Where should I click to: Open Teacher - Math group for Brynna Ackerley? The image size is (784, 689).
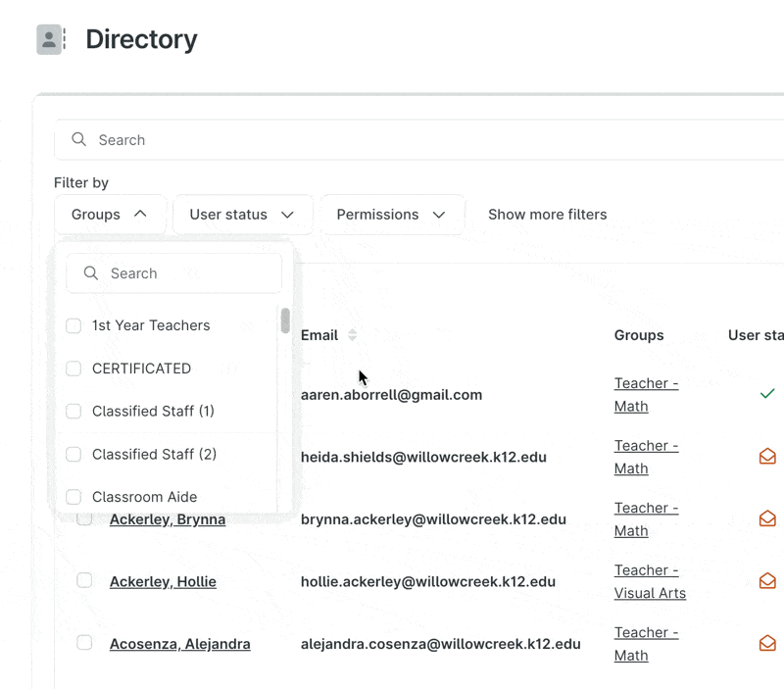[x=646, y=519]
